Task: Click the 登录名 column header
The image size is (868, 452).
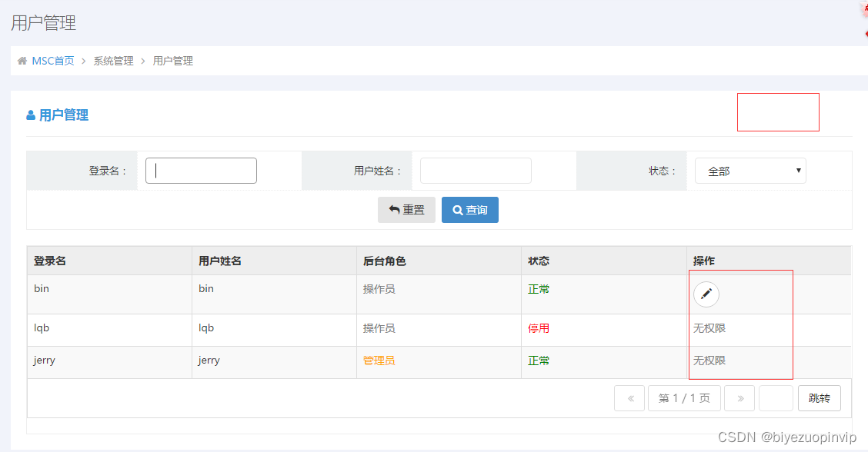Action: click(x=50, y=261)
